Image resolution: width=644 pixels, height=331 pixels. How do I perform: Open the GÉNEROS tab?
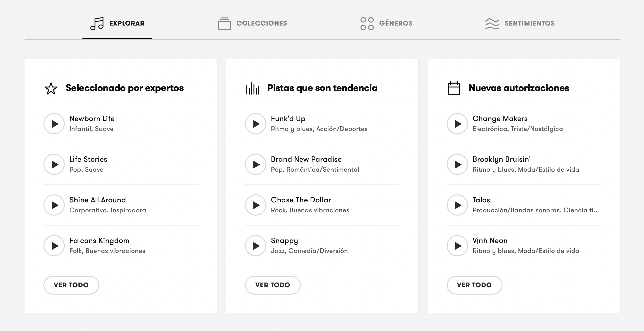pos(386,23)
